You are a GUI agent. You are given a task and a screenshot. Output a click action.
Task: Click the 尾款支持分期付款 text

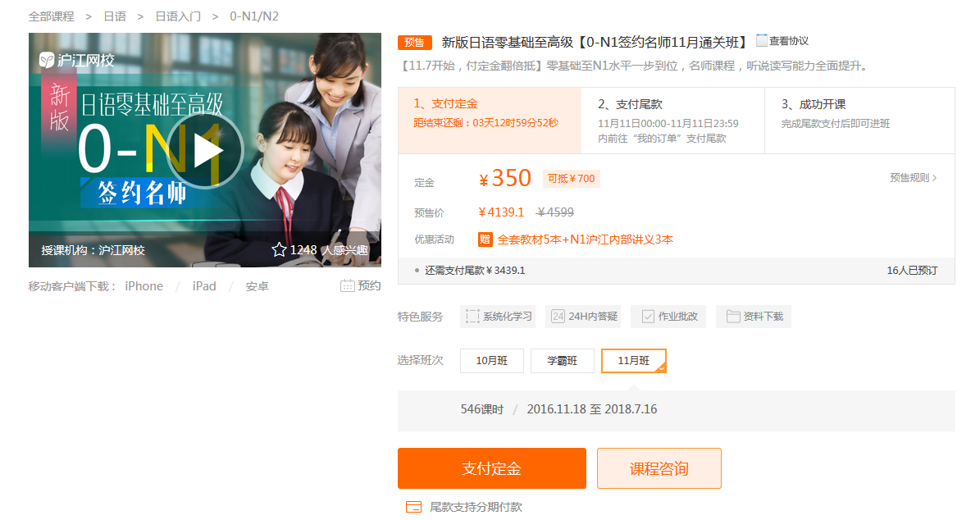point(476,507)
